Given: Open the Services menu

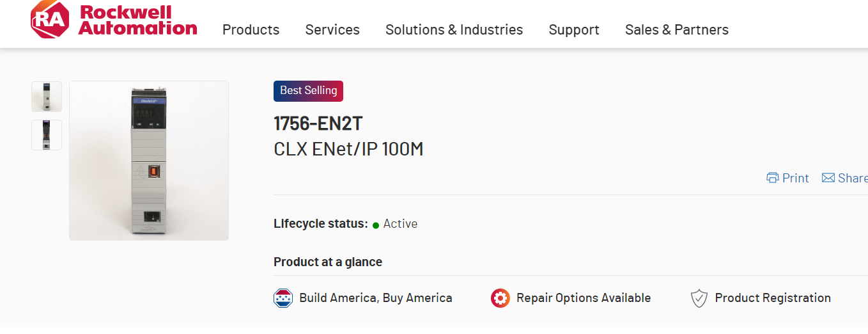Looking at the screenshot, I should 332,30.
